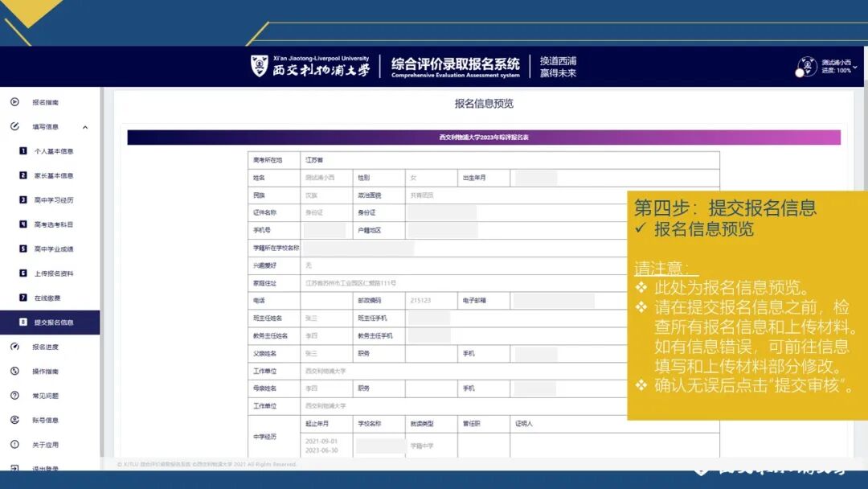Click the account icon beside 账号信息

[x=13, y=418]
